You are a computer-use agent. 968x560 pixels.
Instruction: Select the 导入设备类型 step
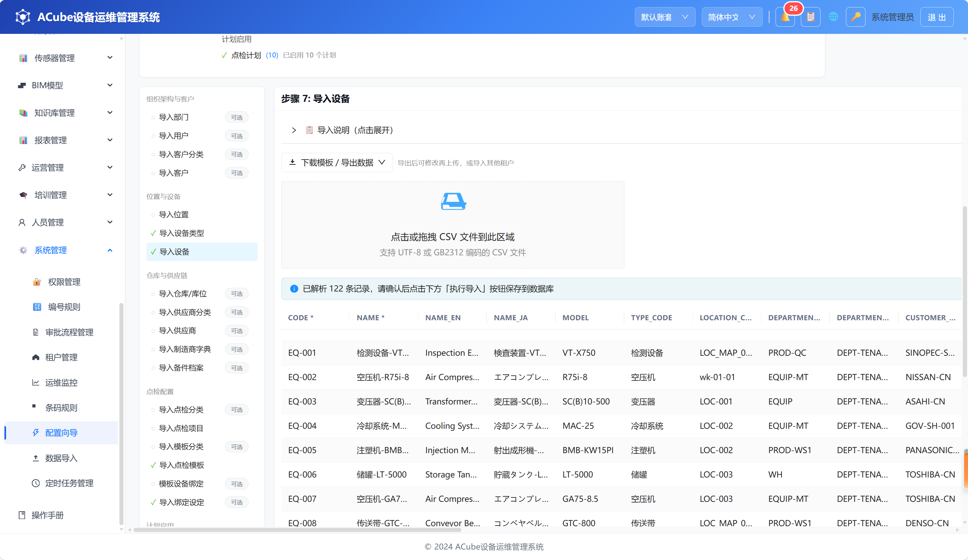coord(202,233)
